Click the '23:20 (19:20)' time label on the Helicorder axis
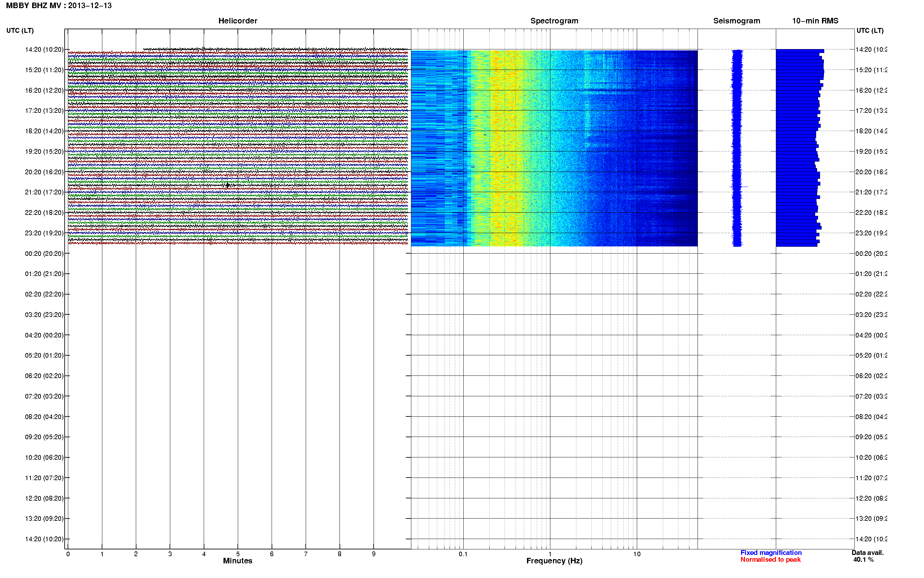This screenshot has width=924, height=578. [x=44, y=233]
